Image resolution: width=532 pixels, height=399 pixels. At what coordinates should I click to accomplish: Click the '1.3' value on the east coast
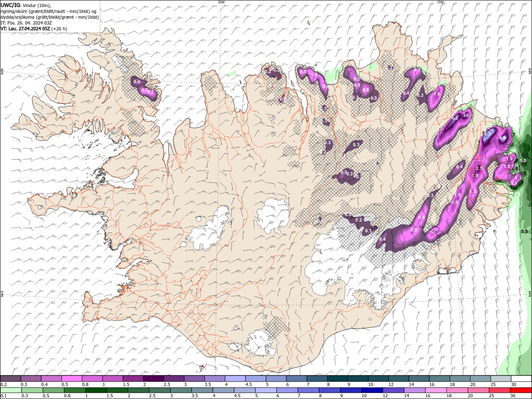[507, 166]
